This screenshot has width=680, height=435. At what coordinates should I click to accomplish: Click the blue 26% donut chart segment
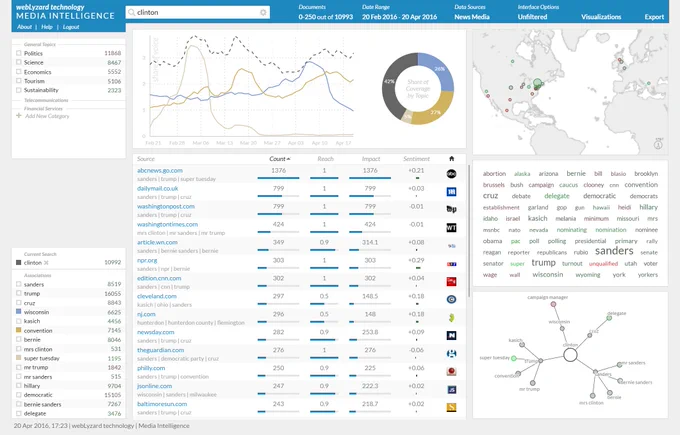click(439, 69)
